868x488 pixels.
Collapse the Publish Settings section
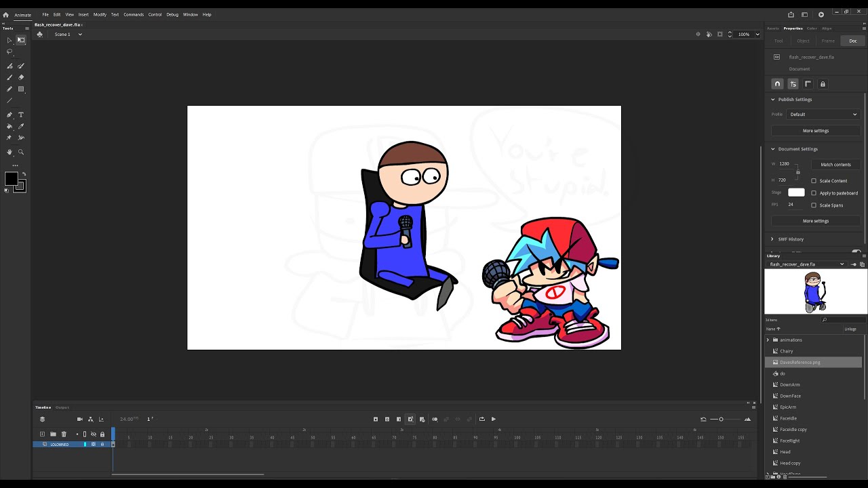(x=773, y=100)
